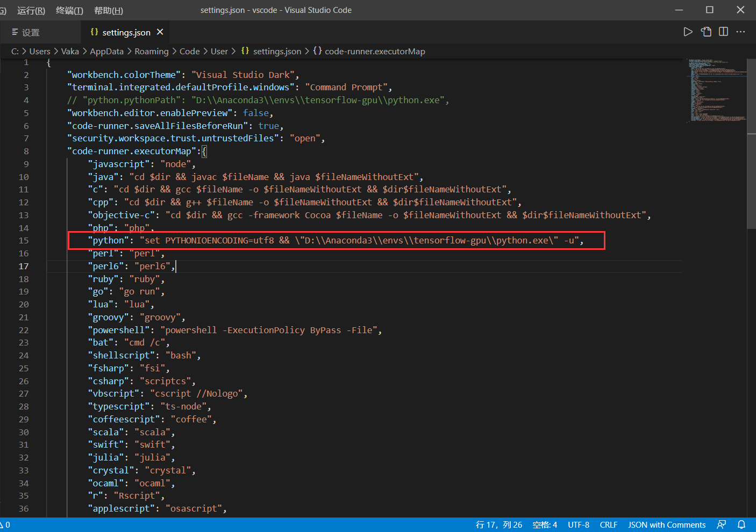Close the settings.json tab
The image size is (756, 532).
(160, 32)
